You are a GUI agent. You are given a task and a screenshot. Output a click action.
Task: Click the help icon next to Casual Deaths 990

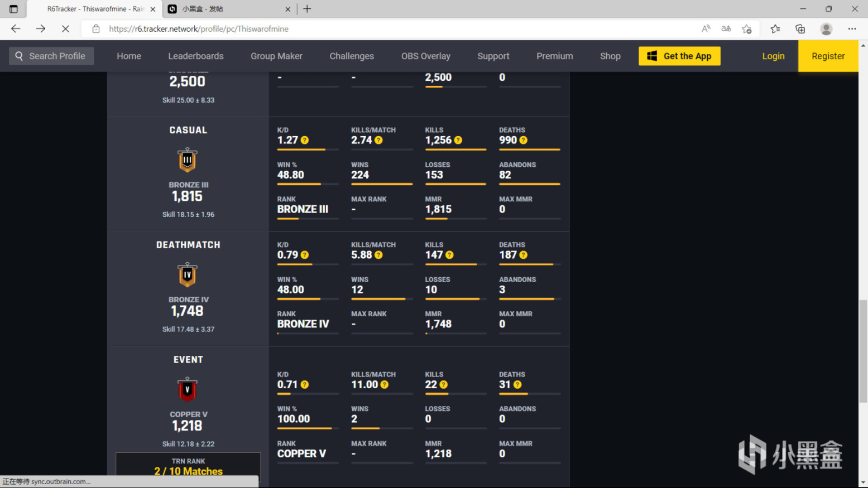tap(523, 140)
